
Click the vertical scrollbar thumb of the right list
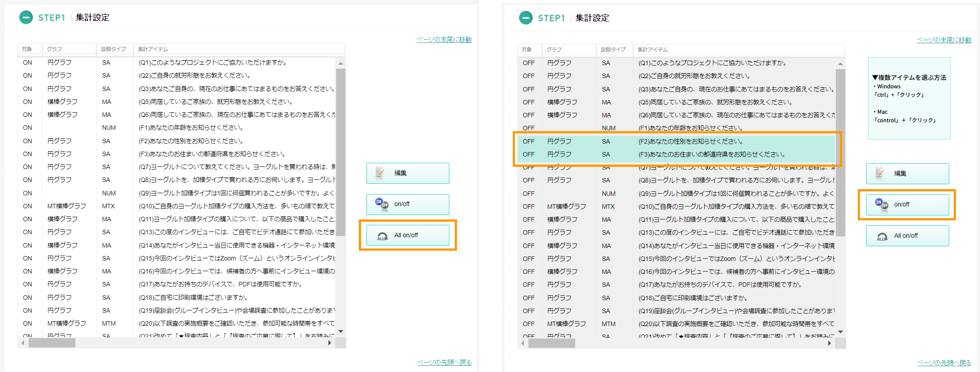point(841,152)
